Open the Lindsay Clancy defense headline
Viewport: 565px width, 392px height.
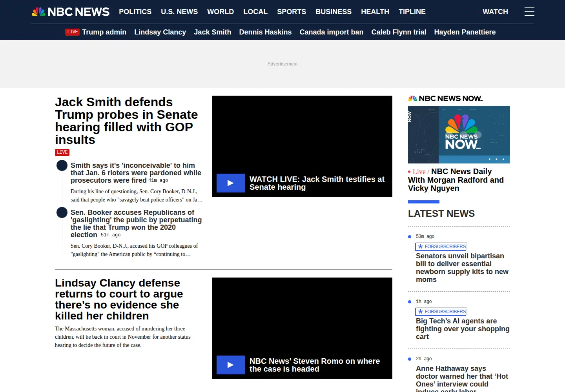click(x=119, y=299)
